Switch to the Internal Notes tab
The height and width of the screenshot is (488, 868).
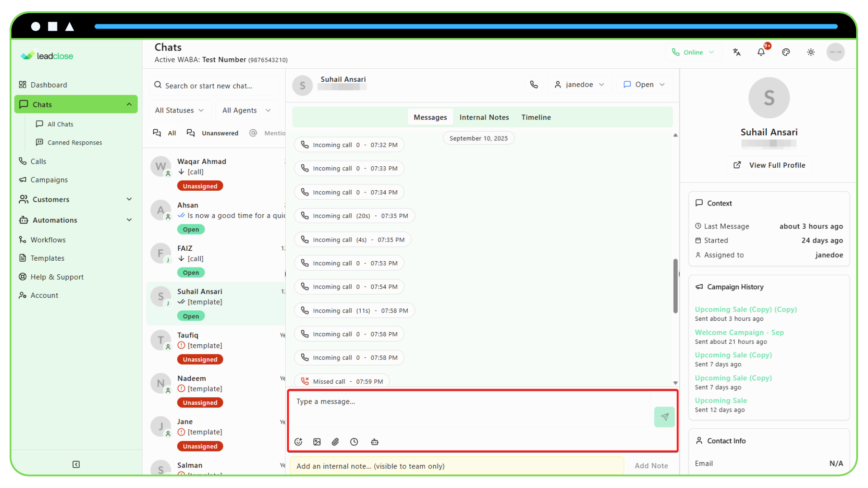pos(484,117)
